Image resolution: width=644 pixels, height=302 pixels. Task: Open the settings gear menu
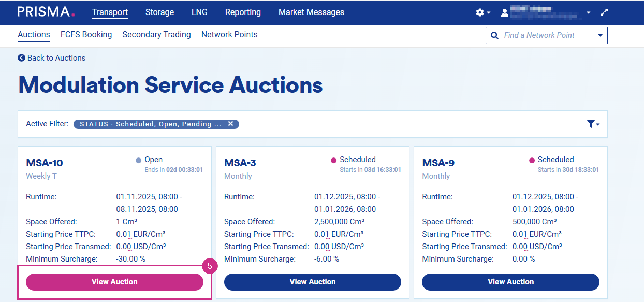tap(480, 12)
